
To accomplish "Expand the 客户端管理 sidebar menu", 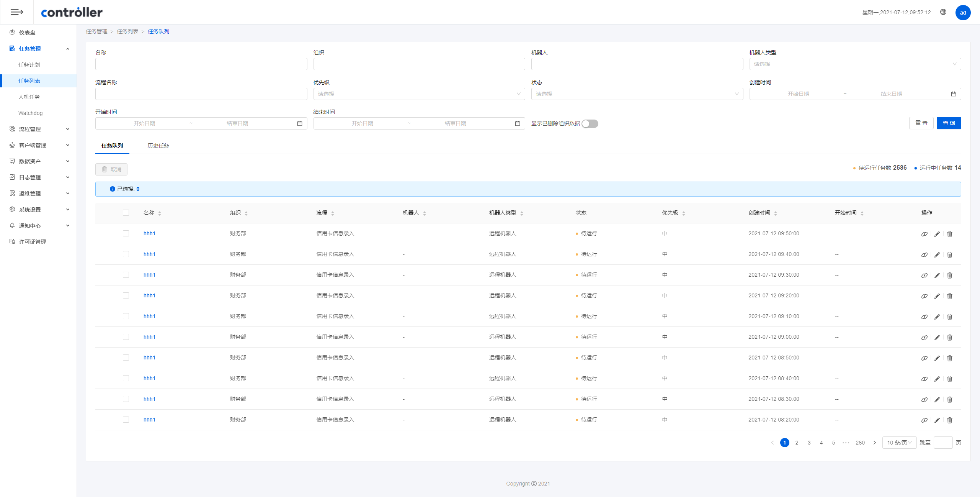I will tap(38, 145).
